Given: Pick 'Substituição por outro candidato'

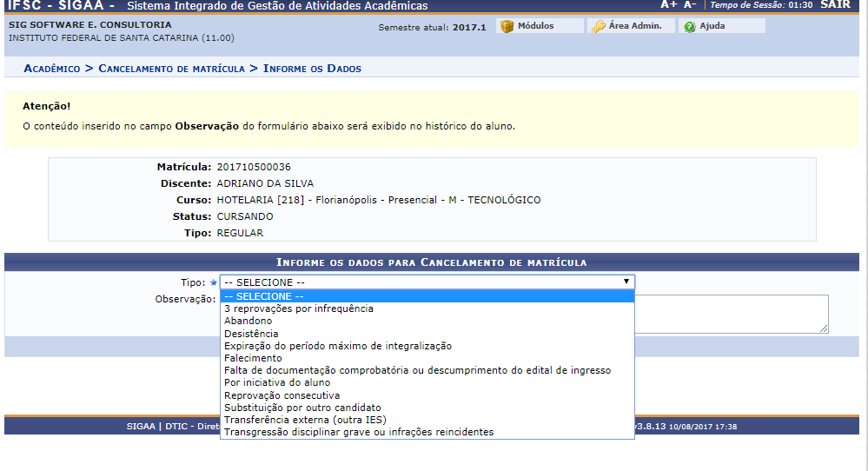Looking at the screenshot, I should tap(302, 408).
